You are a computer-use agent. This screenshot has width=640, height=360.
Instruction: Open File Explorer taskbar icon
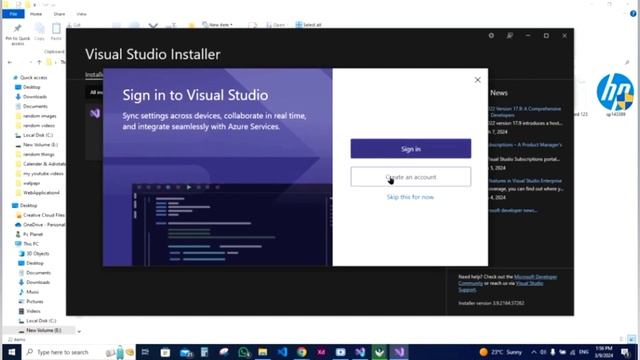262,352
